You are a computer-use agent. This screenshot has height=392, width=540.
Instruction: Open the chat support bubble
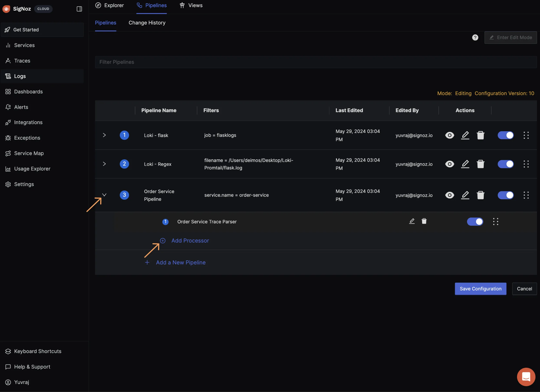(x=526, y=377)
